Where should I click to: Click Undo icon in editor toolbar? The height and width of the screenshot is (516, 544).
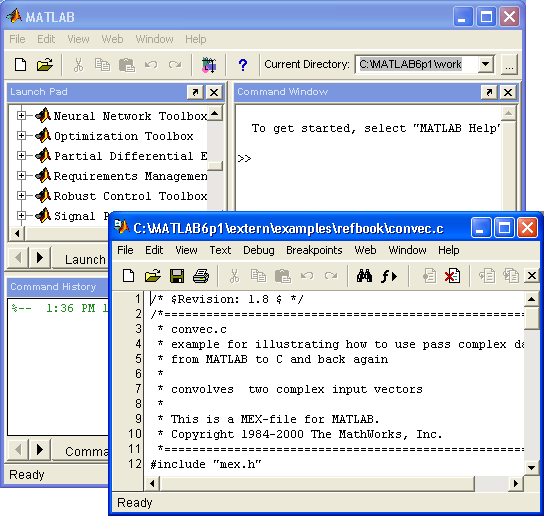coord(307,276)
